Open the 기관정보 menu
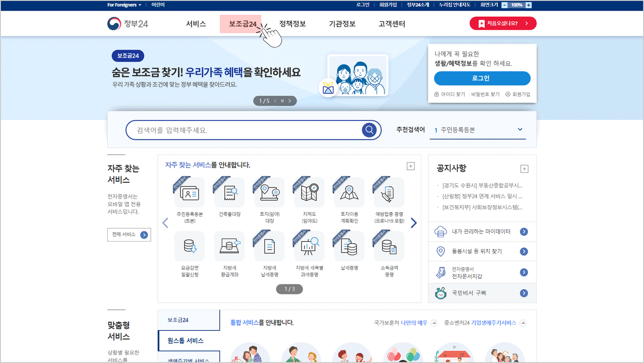 point(342,24)
